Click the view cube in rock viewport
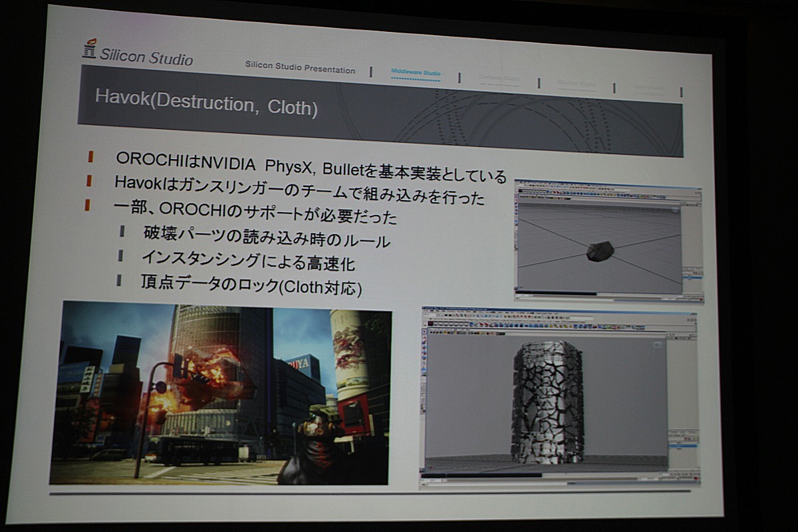Screen dimensions: 798x532 [675, 210]
